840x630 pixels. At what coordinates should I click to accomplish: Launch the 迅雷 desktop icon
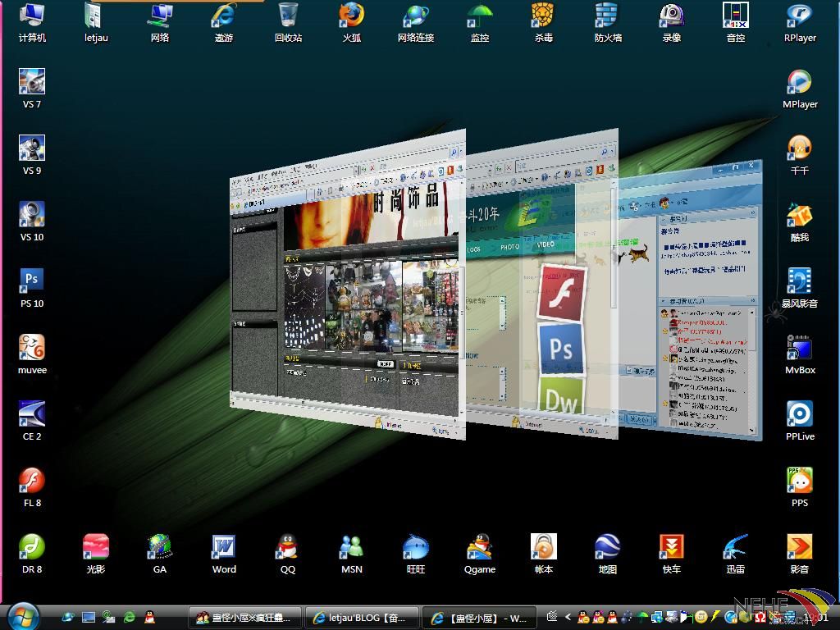[736, 554]
